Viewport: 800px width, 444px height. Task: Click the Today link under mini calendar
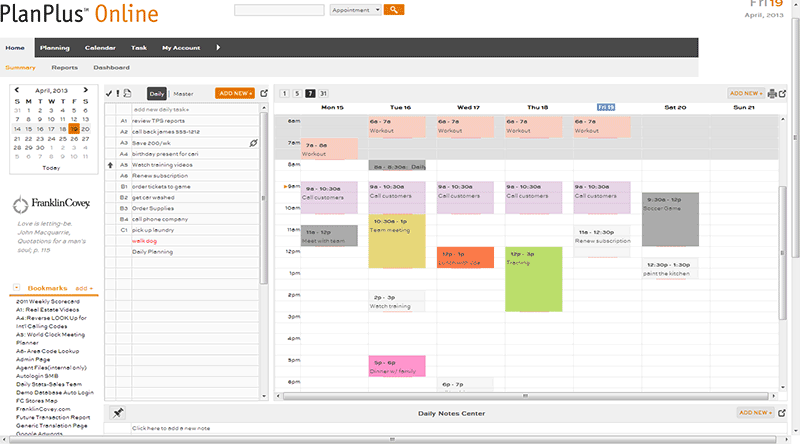coord(51,168)
